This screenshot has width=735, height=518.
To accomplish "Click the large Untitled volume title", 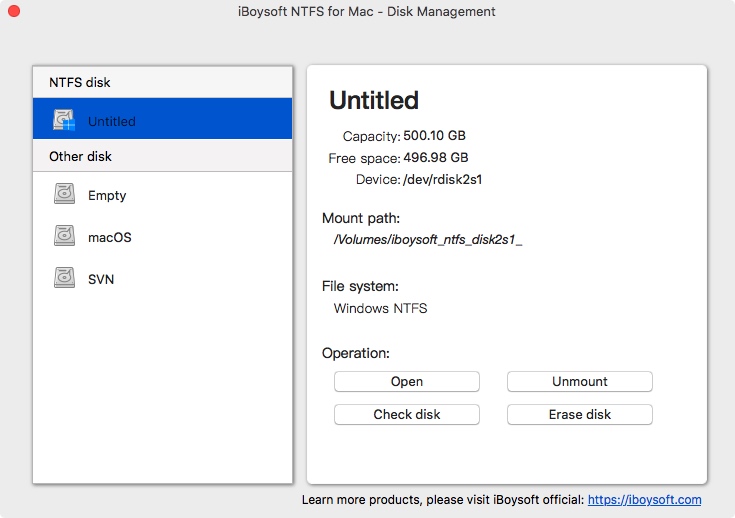I will [374, 100].
